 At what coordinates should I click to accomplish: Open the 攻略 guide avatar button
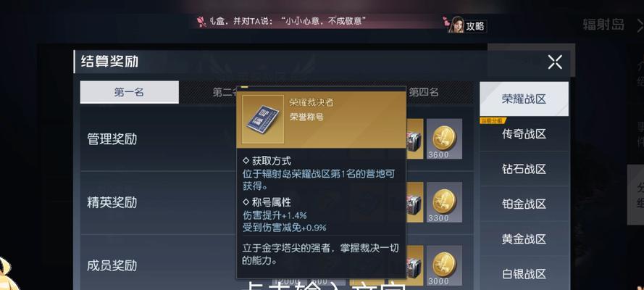point(467,25)
